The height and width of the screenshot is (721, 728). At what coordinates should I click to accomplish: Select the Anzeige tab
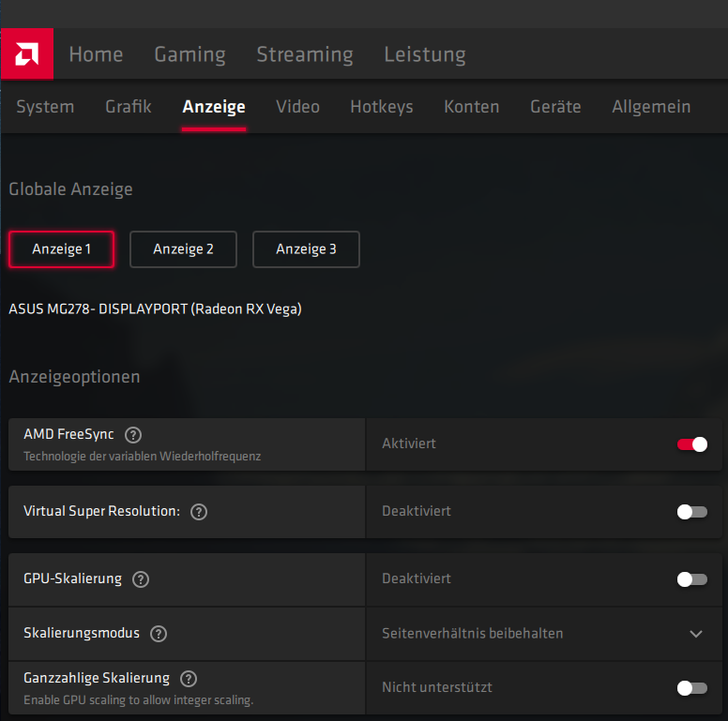coord(214,107)
